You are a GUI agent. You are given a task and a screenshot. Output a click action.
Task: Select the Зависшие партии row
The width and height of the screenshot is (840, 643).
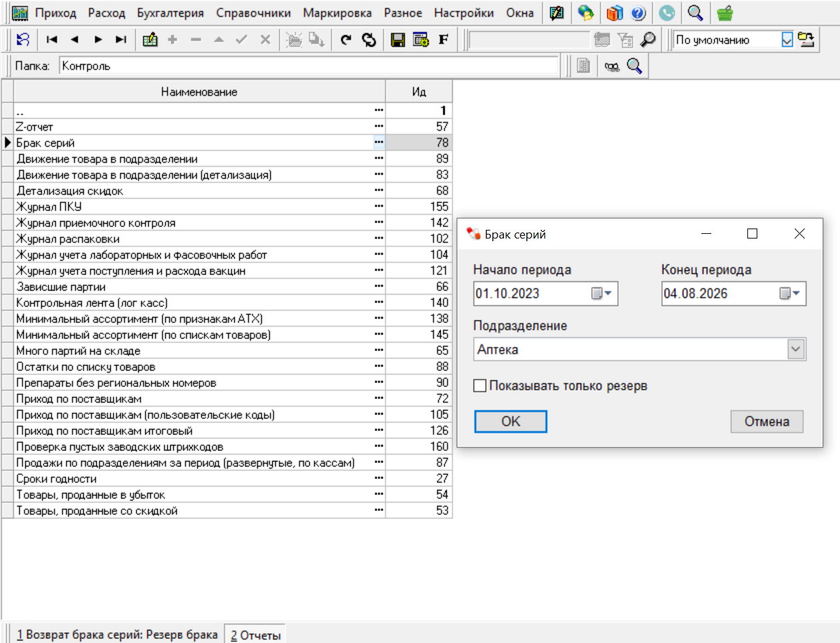pos(227,287)
